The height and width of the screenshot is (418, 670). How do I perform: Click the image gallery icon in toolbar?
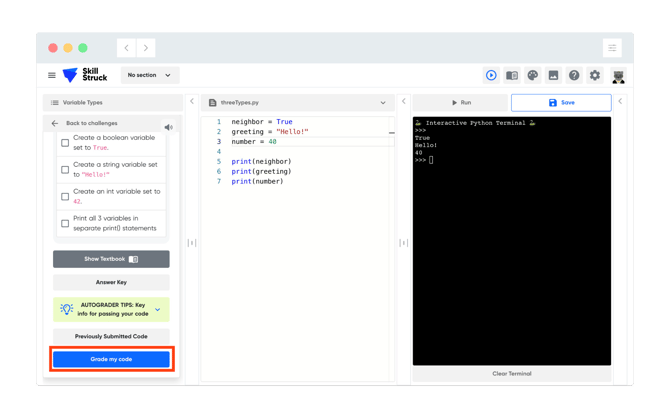pyautogui.click(x=553, y=76)
